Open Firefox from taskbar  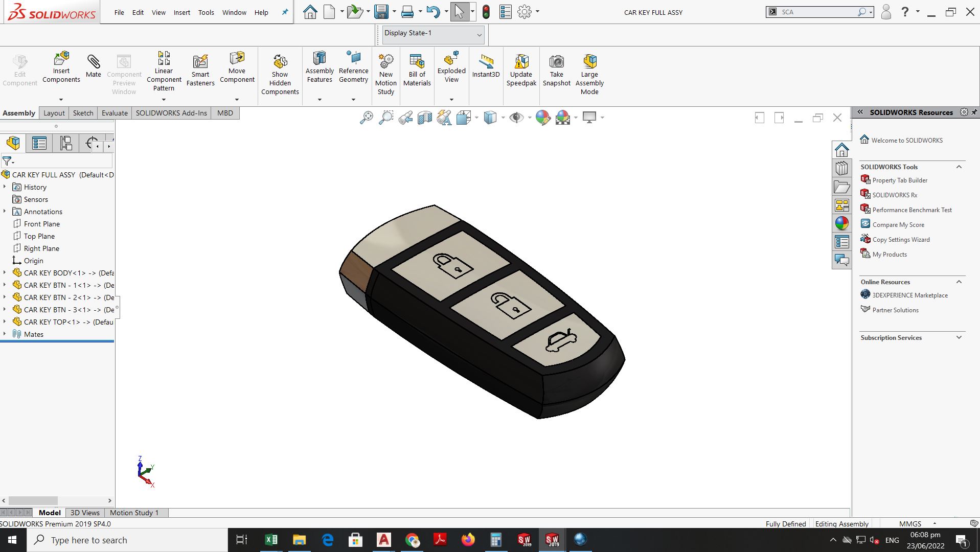click(x=468, y=540)
